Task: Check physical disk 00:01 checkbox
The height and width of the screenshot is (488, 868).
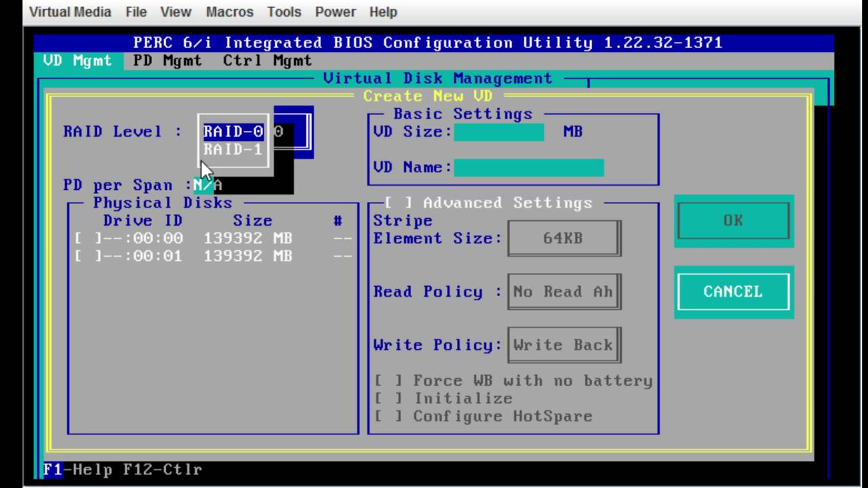Action: pos(88,256)
